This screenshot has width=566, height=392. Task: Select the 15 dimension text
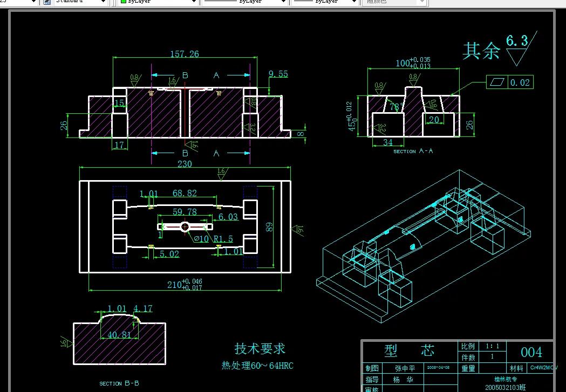tap(119, 103)
